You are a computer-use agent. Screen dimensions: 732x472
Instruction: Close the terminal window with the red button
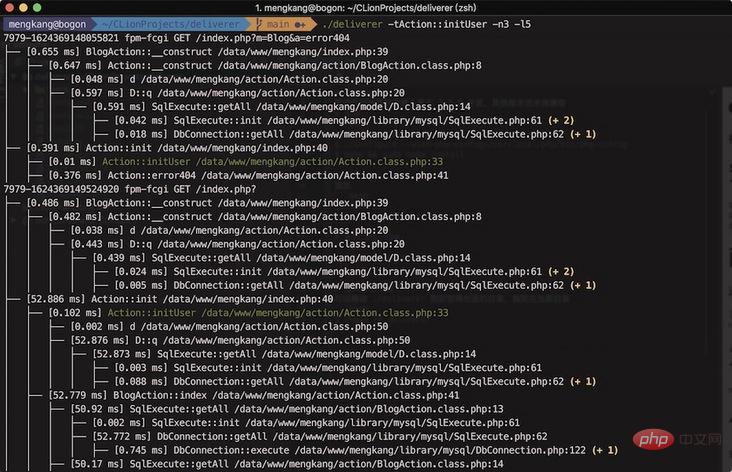[x=10, y=7]
